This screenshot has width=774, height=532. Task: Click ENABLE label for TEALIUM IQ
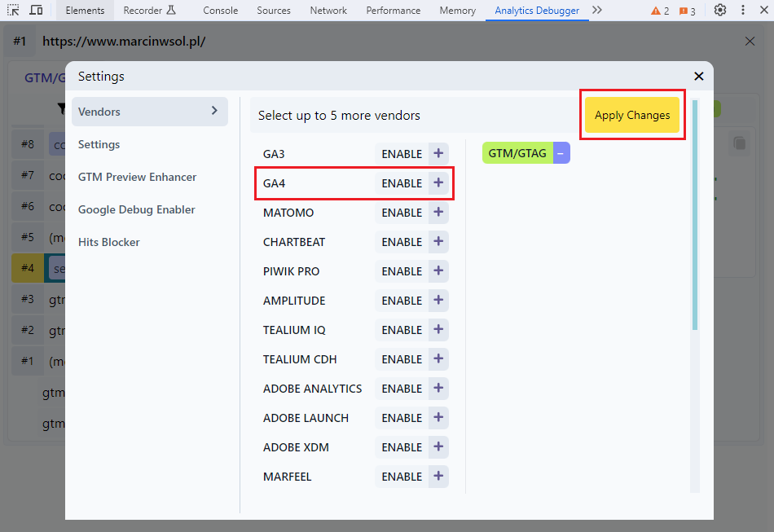402,330
